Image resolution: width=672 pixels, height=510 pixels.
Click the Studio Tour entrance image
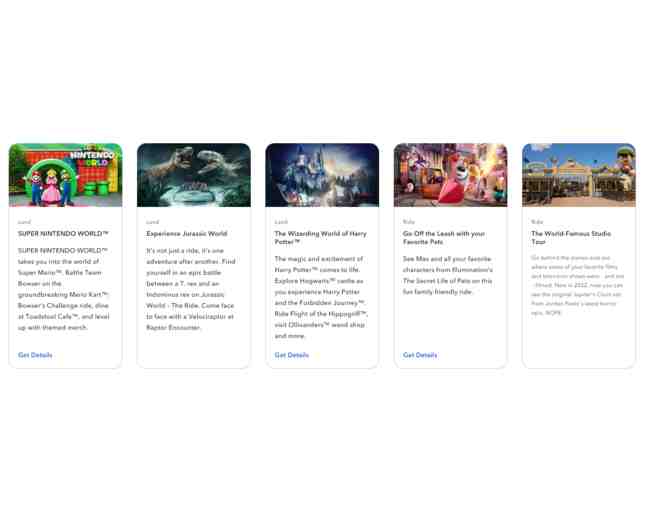578,175
